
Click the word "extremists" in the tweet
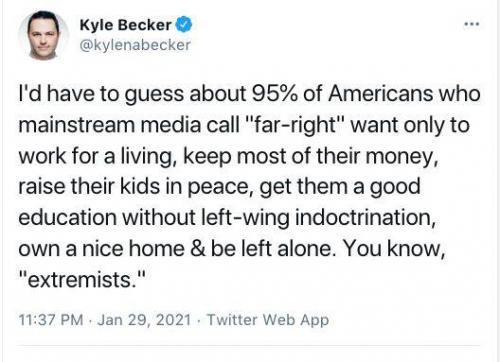click(79, 279)
